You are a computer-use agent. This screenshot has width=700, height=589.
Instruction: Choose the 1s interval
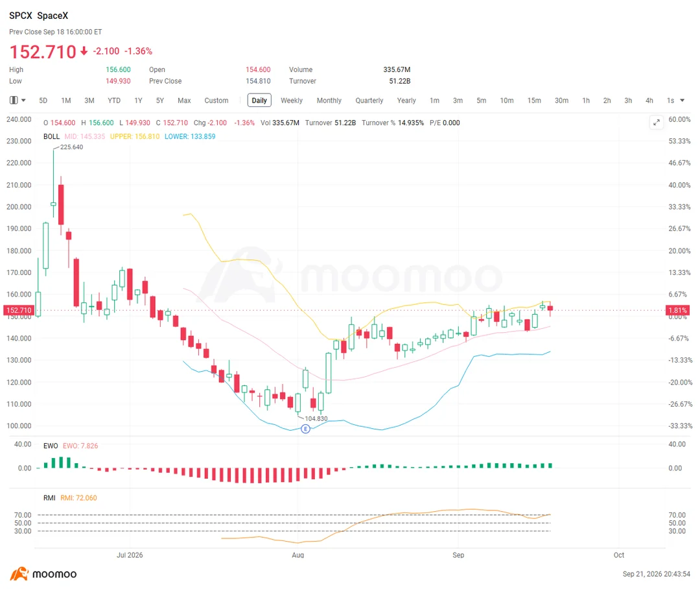[671, 101]
